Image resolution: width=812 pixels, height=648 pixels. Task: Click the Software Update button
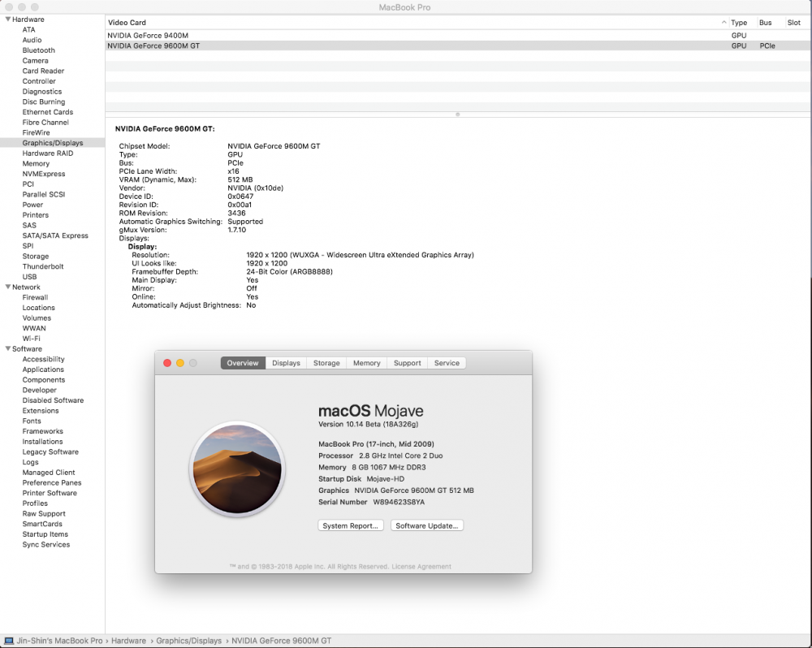pos(427,525)
